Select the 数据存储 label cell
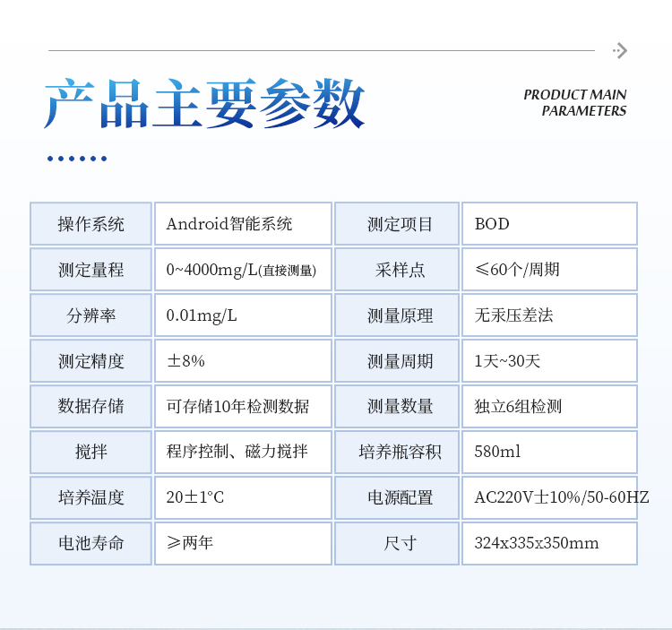The width and height of the screenshot is (672, 630). pyautogui.click(x=90, y=406)
